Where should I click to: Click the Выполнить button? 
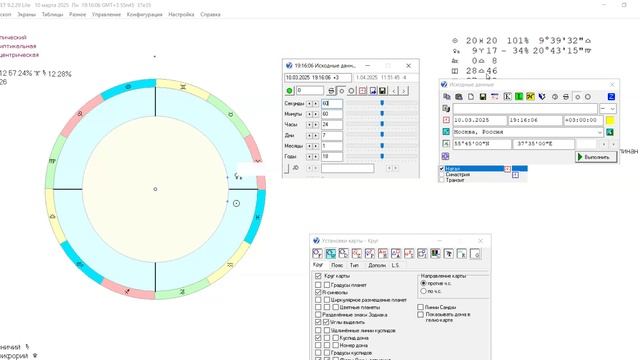click(x=596, y=157)
